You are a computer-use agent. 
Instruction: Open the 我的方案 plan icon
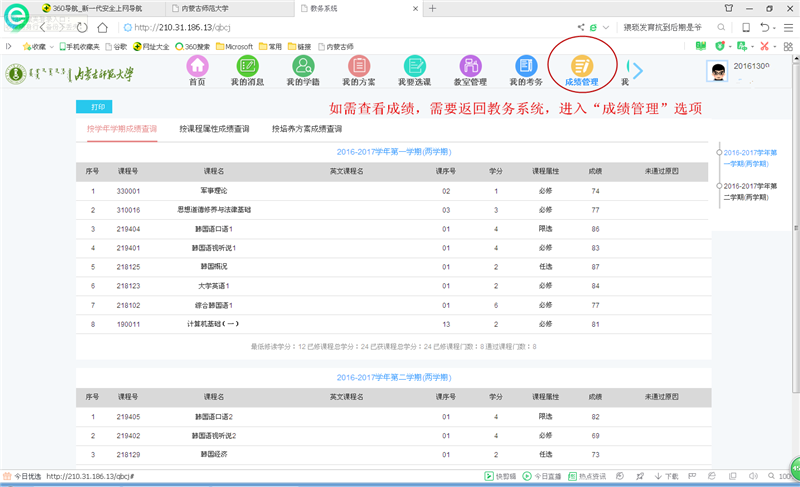[357, 66]
